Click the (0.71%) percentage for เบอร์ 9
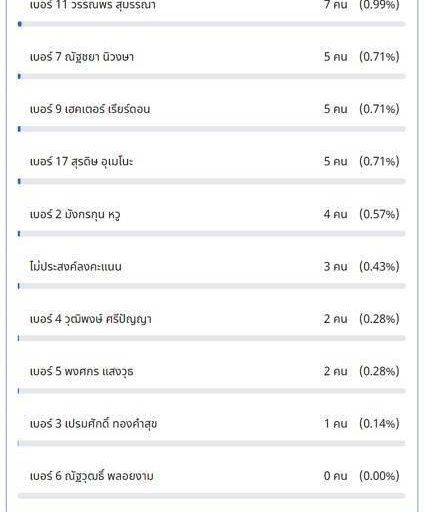This screenshot has height=512, width=423. coord(379,109)
